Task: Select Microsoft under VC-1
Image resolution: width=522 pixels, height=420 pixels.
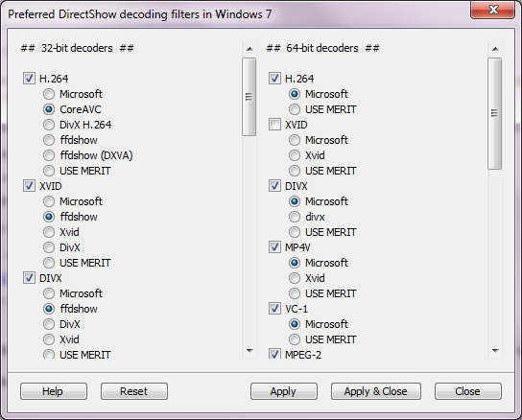Action: click(x=295, y=324)
